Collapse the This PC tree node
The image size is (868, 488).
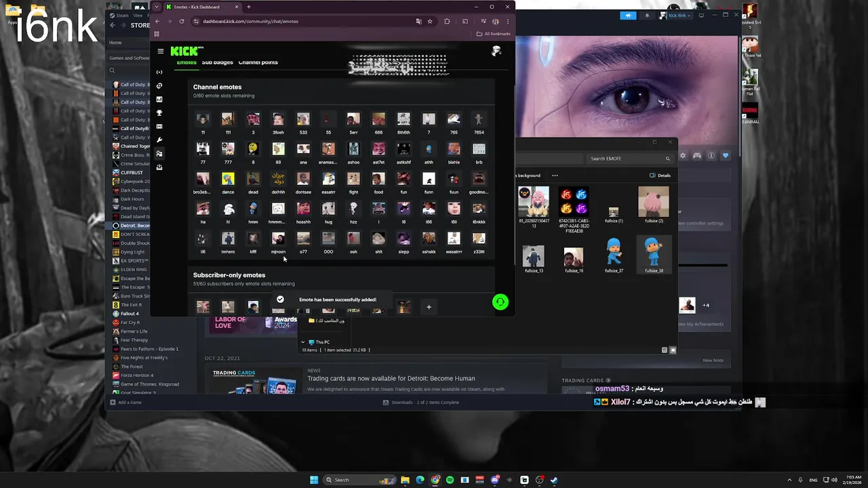tap(302, 342)
